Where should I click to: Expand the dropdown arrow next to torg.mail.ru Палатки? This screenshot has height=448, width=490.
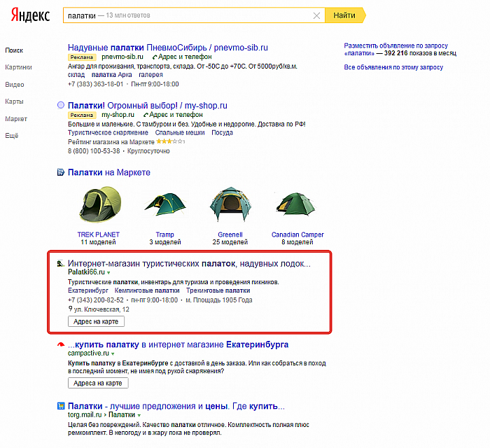(x=139, y=415)
